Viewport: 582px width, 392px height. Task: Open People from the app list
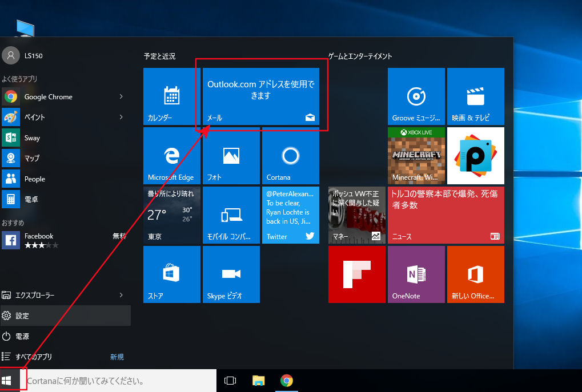coord(65,179)
